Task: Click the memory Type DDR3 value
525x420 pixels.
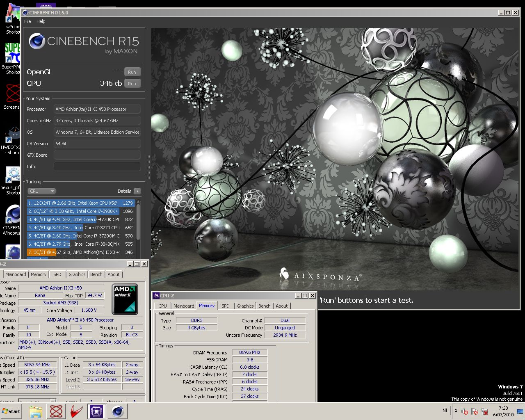Action: [197, 320]
